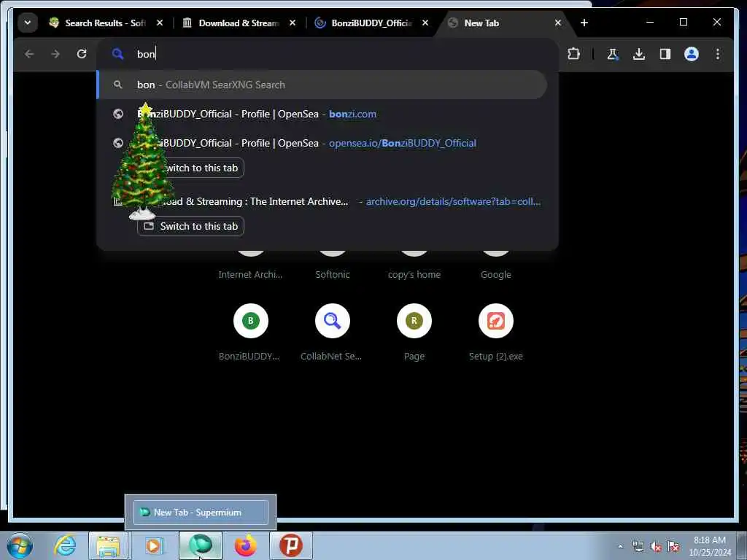Select the archive.org Internet Archive suggestion
The image size is (747, 560).
coord(322,201)
